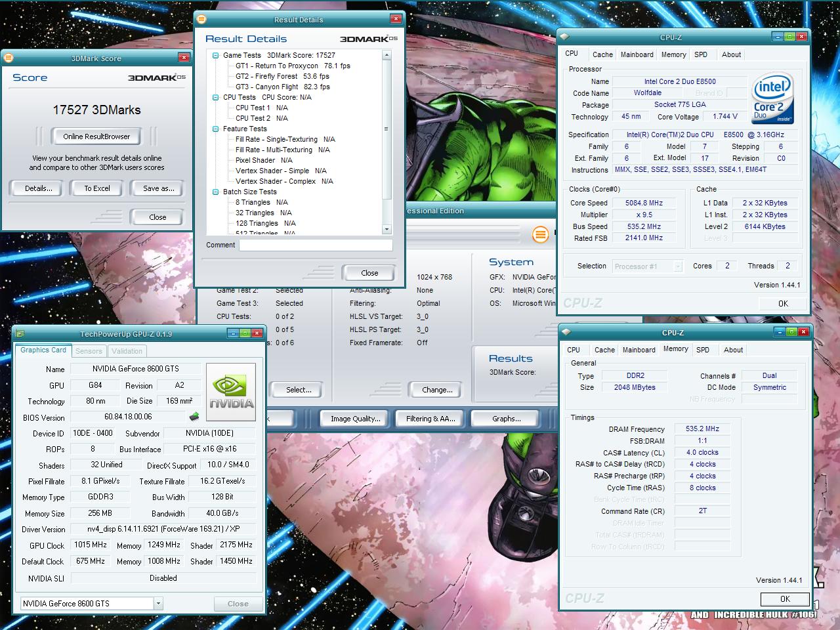Select the GT3 - Canyon Flight row
This screenshot has height=630, width=840.
pyautogui.click(x=283, y=87)
